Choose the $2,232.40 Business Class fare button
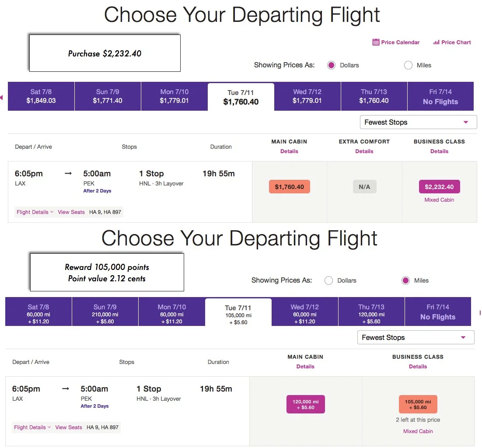This screenshot has height=448, width=482. (439, 187)
